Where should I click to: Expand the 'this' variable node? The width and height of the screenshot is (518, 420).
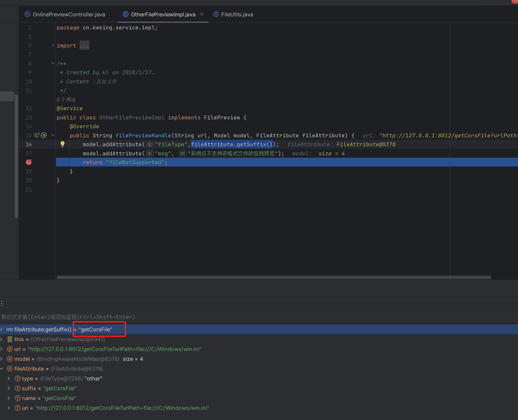click(x=2, y=339)
